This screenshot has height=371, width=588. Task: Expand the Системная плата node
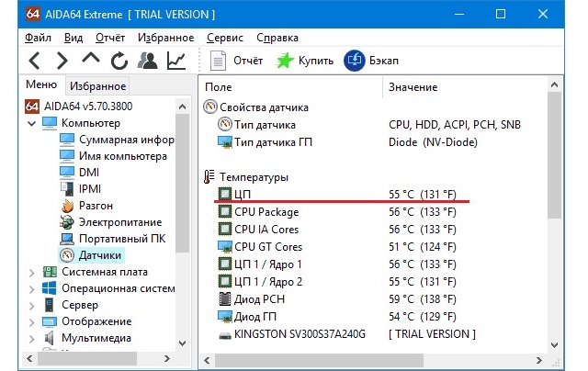click(x=32, y=273)
